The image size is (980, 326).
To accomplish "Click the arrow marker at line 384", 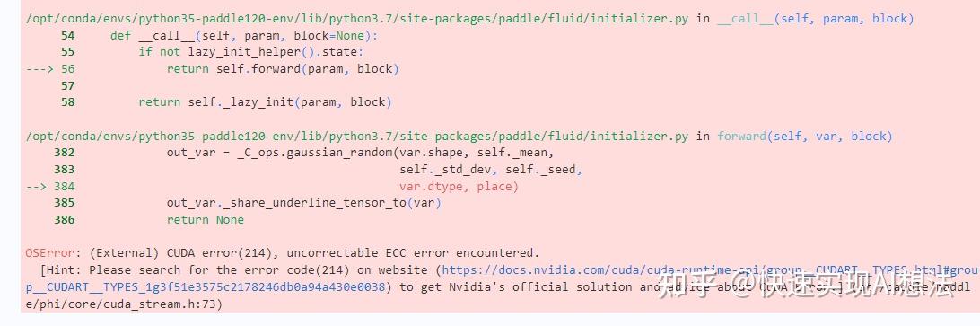I will [x=36, y=187].
